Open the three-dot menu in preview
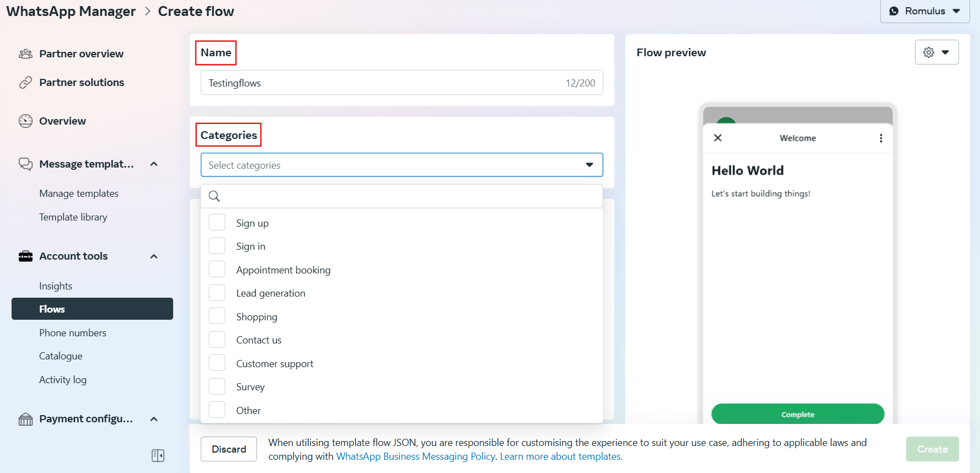Screen dimensions: 980x473 click(881, 138)
